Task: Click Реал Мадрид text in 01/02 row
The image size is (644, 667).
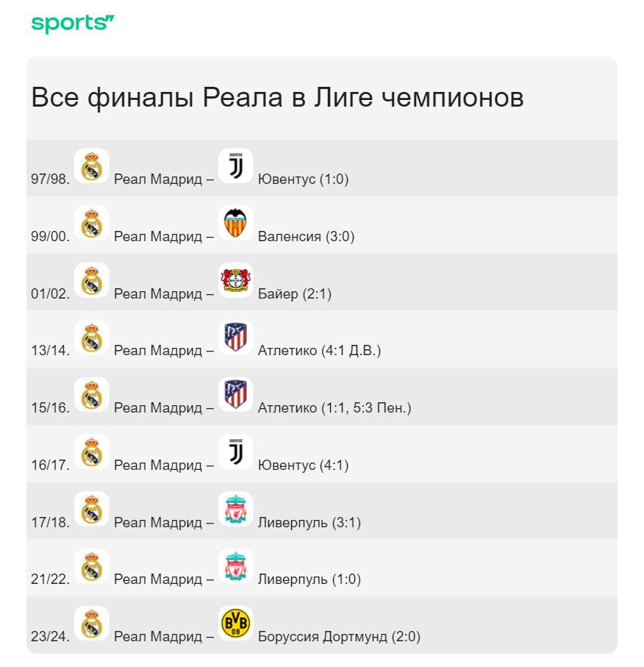Action: pyautogui.click(x=157, y=294)
